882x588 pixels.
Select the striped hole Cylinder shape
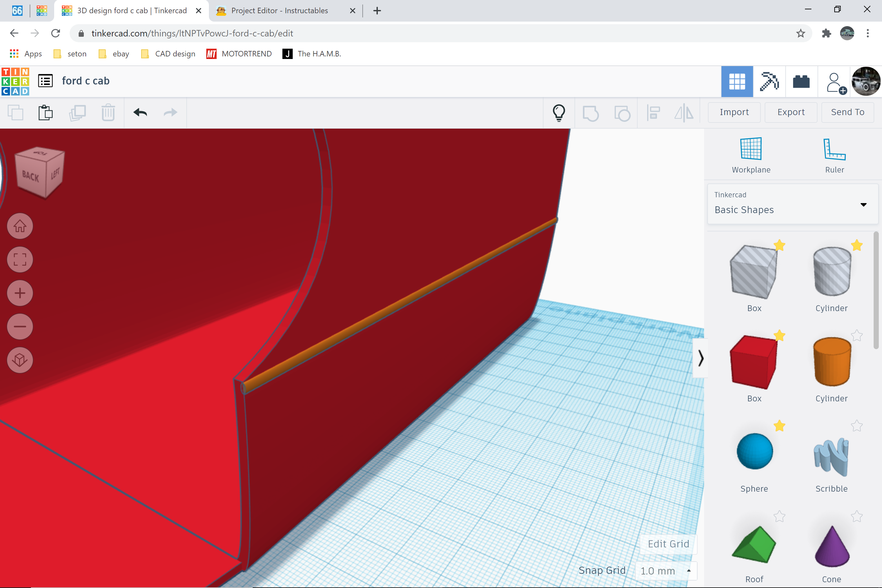(832, 271)
